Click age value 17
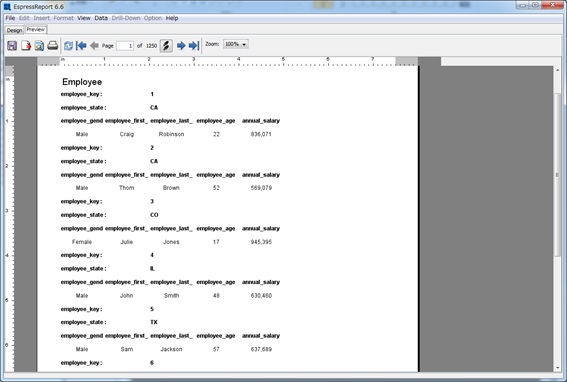The width and height of the screenshot is (567, 382). [x=216, y=242]
